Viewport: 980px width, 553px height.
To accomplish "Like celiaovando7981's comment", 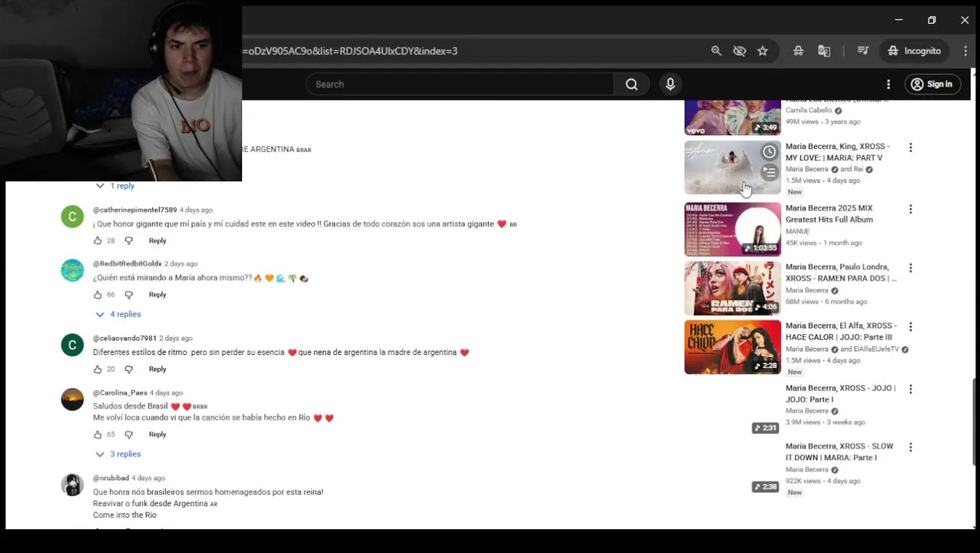I will [x=98, y=369].
